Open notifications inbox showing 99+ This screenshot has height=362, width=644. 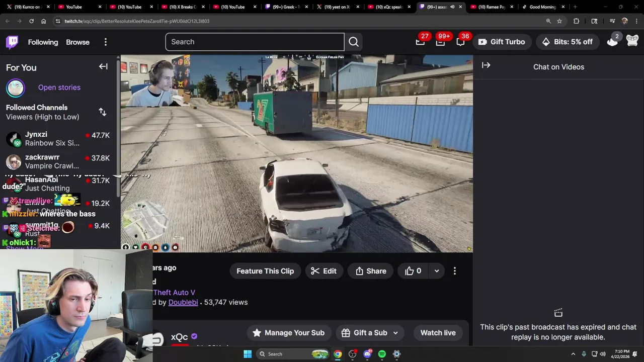(x=440, y=42)
